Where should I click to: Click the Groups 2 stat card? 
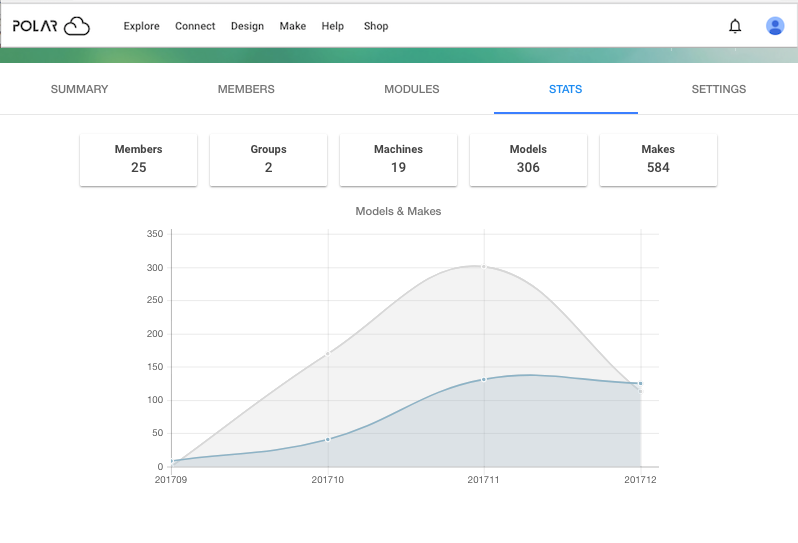[268, 160]
